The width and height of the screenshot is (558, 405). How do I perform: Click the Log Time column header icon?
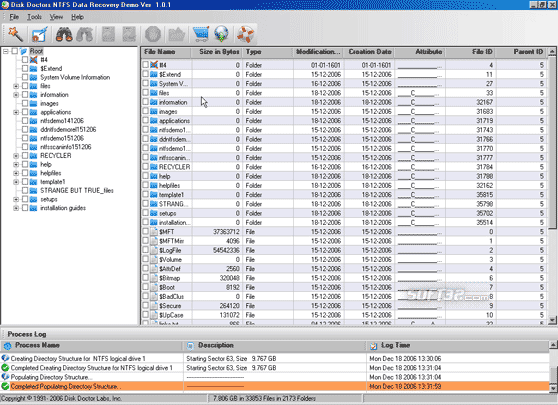pyautogui.click(x=373, y=346)
